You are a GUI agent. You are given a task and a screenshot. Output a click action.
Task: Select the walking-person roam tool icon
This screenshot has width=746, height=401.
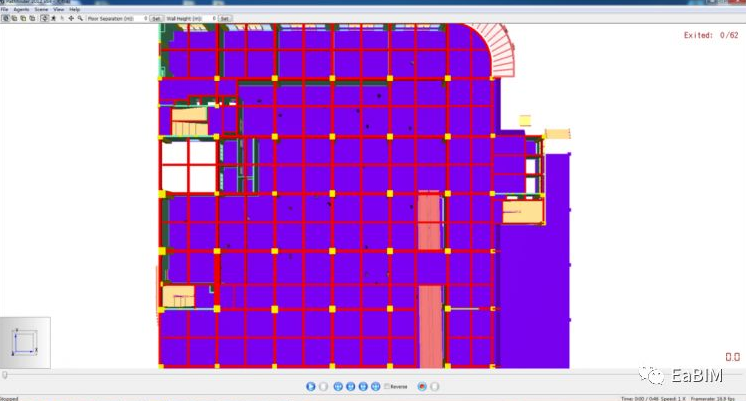pyautogui.click(x=53, y=19)
